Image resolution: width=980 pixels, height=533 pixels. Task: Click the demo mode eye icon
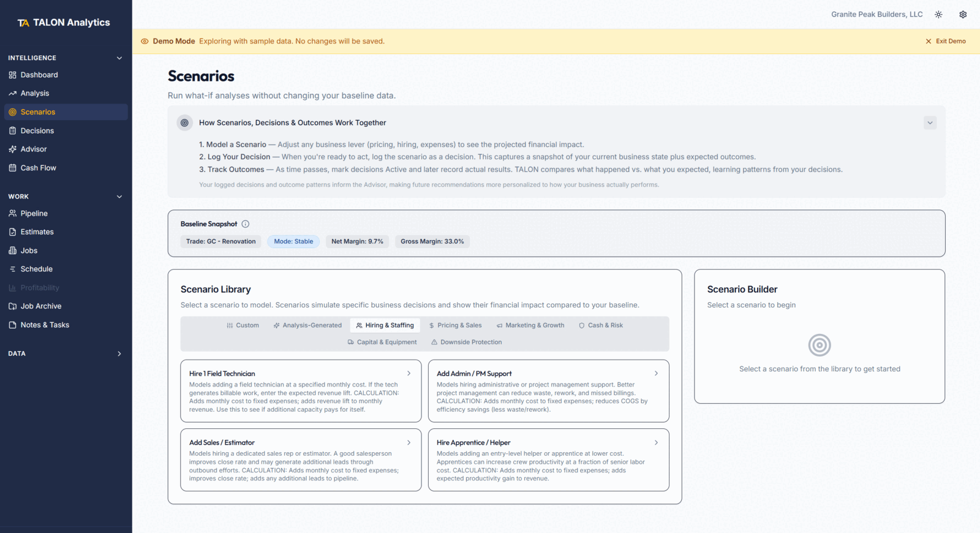(145, 41)
